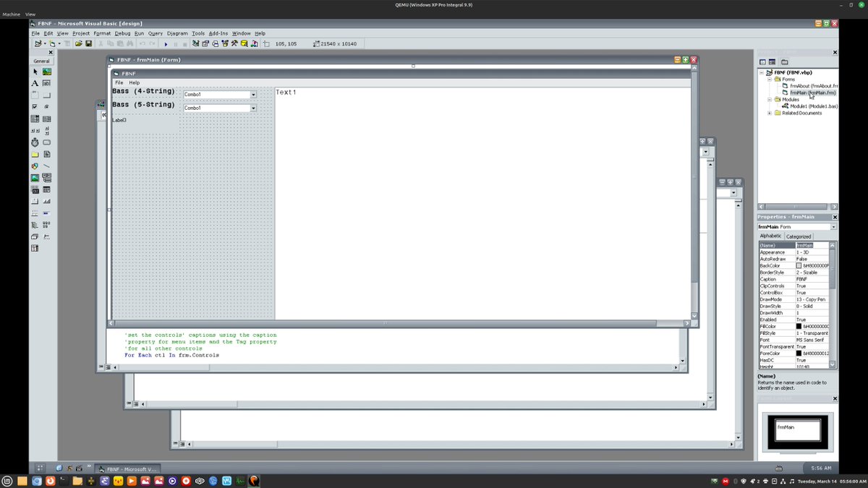Click the Add Form toolbar icon
868x488 pixels.
[53, 44]
